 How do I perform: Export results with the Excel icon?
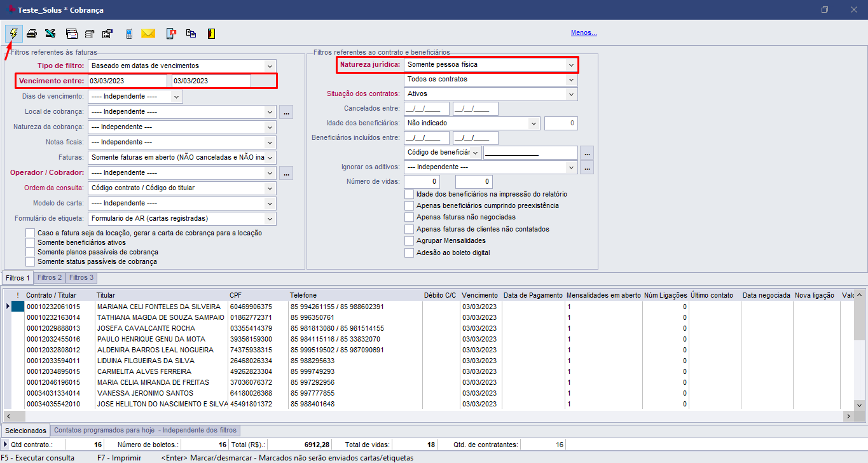(x=50, y=34)
